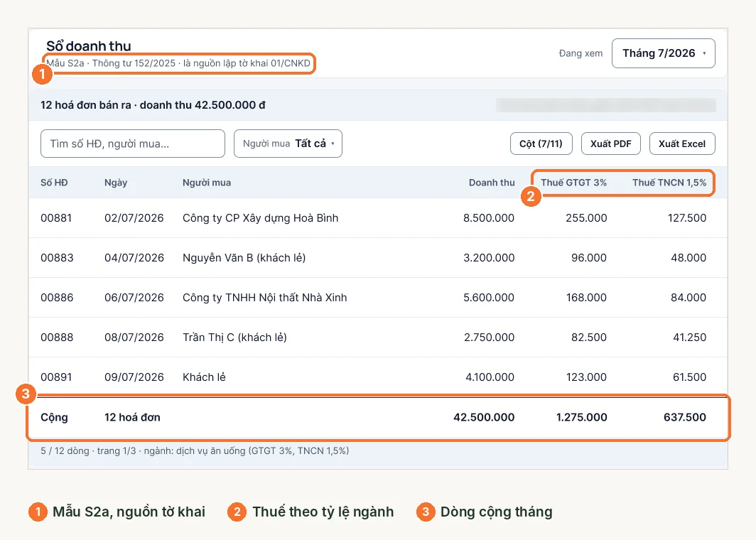Screen dimensions: 756x540
Task: Click total TNCN tax 637.500
Action: [685, 417]
